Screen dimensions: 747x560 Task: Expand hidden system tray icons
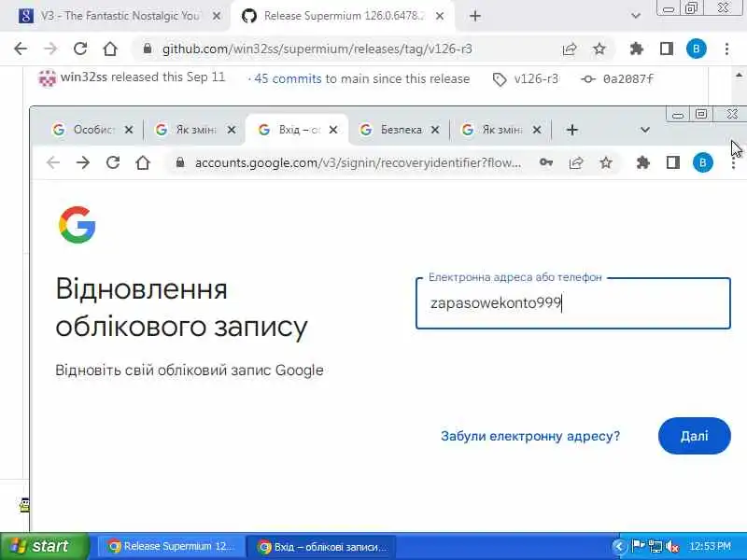(619, 546)
